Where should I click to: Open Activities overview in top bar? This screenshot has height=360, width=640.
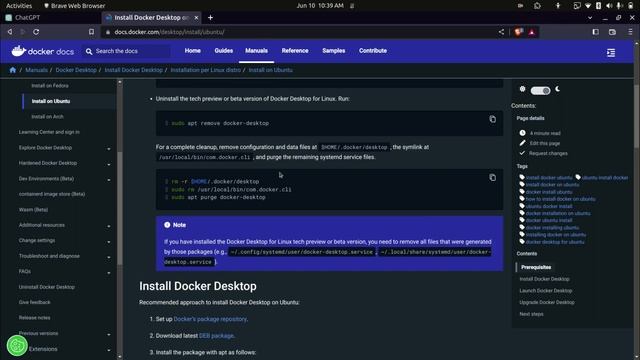[x=19, y=6]
